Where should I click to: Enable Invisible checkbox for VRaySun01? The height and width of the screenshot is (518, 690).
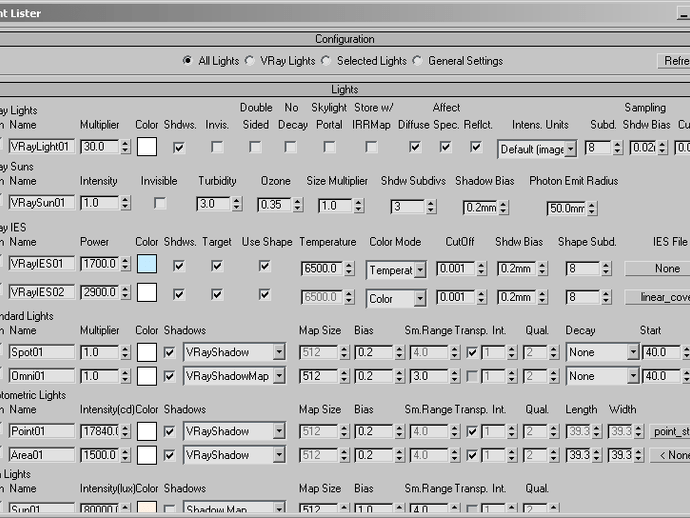click(160, 203)
